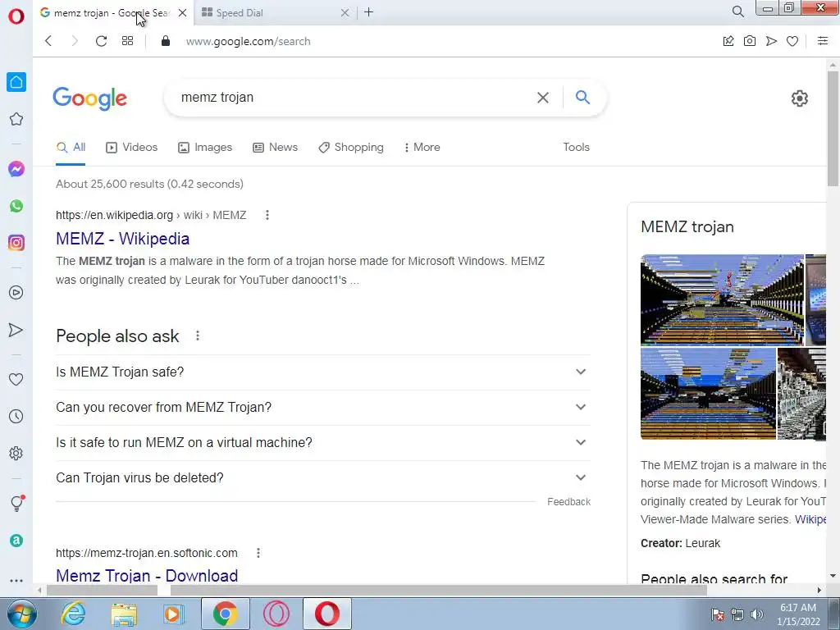Open the green 'a' sidebar icon

click(16, 541)
